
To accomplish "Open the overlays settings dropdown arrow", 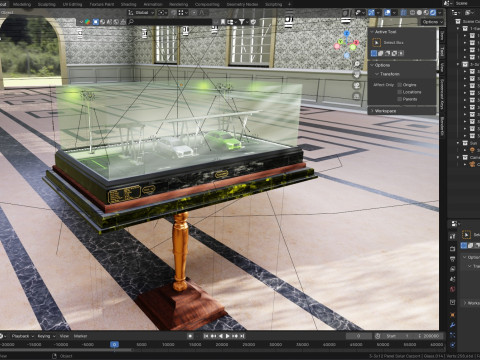I will tap(394, 13).
